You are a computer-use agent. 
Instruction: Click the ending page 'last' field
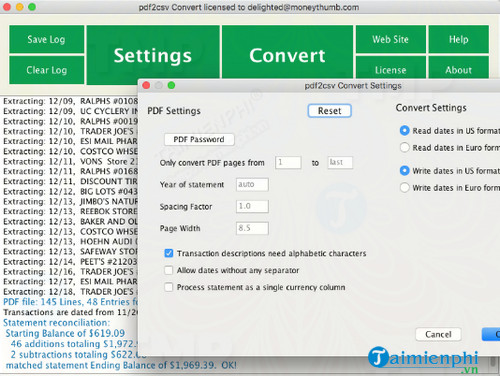click(x=340, y=162)
